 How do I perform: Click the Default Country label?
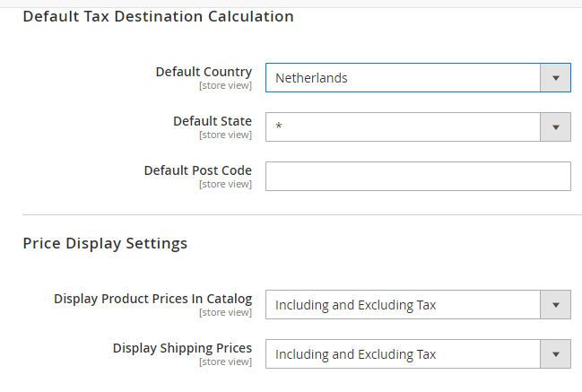pos(204,72)
